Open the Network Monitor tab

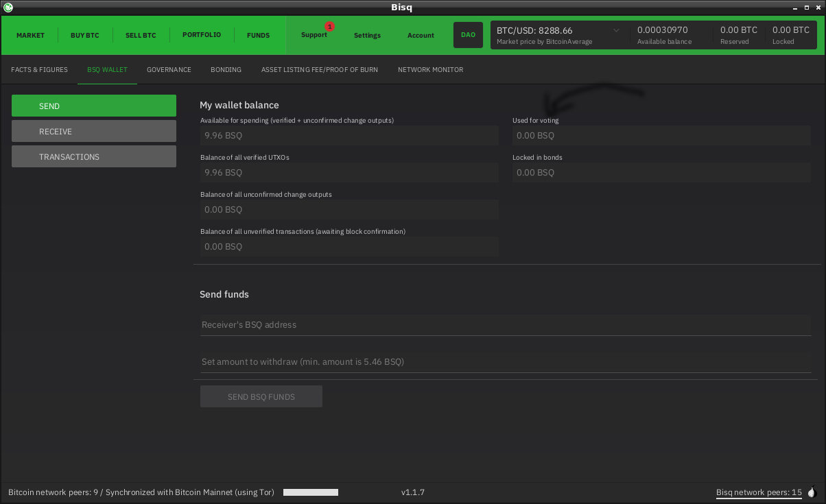[430, 70]
